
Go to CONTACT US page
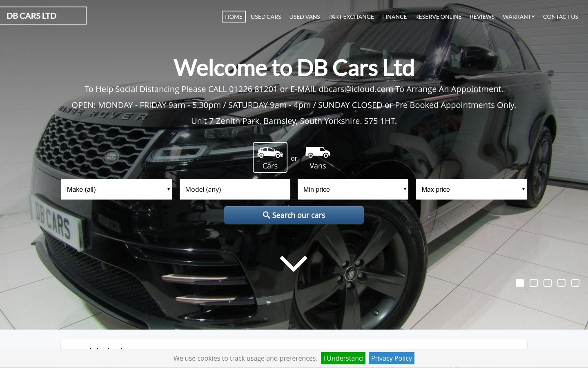pyautogui.click(x=561, y=17)
